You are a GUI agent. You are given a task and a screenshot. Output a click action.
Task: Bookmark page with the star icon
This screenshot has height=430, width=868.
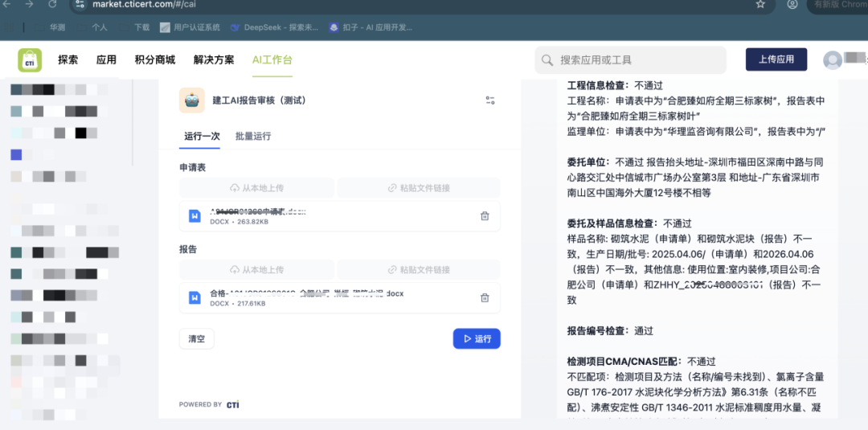click(760, 5)
